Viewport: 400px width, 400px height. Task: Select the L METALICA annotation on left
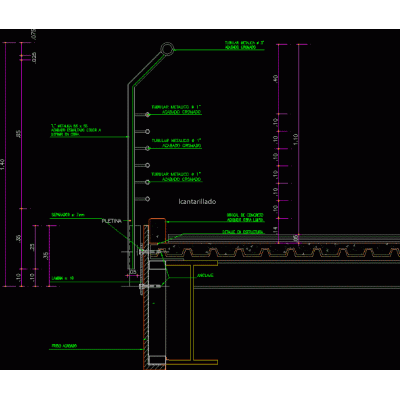(76, 130)
